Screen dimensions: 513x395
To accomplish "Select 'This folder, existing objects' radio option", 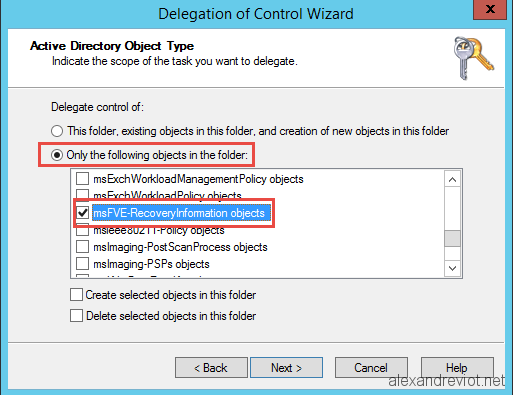I will pyautogui.click(x=57, y=131).
